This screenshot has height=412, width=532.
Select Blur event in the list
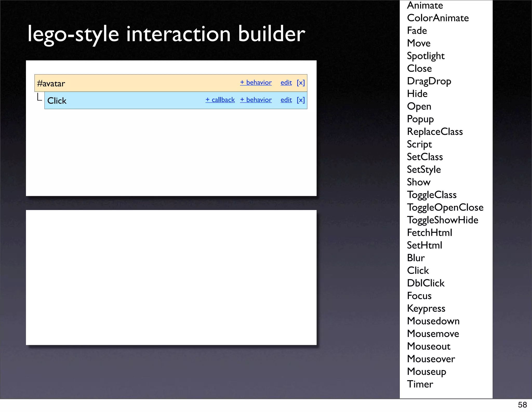pos(416,258)
